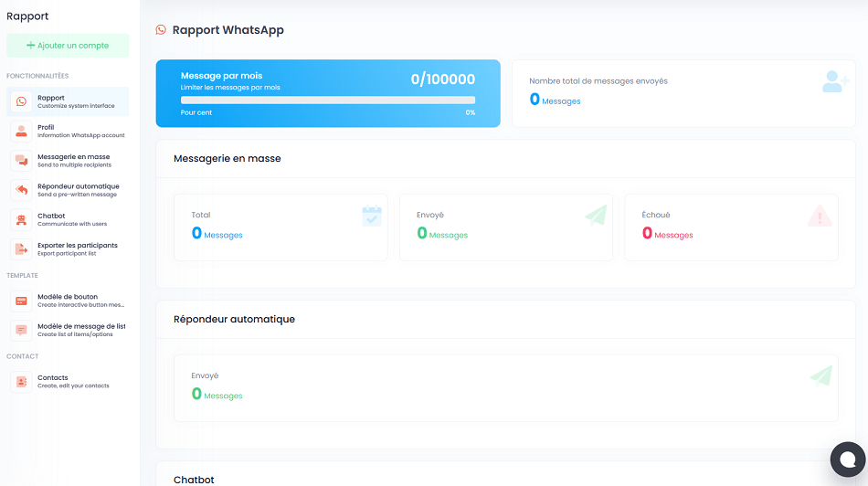Click the Exporter les participants file icon

point(21,249)
